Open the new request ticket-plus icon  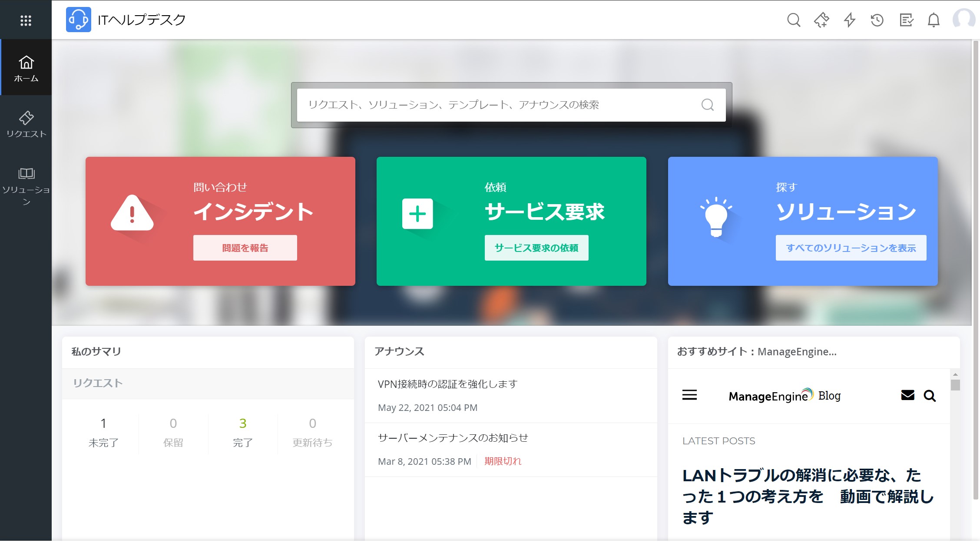click(821, 20)
